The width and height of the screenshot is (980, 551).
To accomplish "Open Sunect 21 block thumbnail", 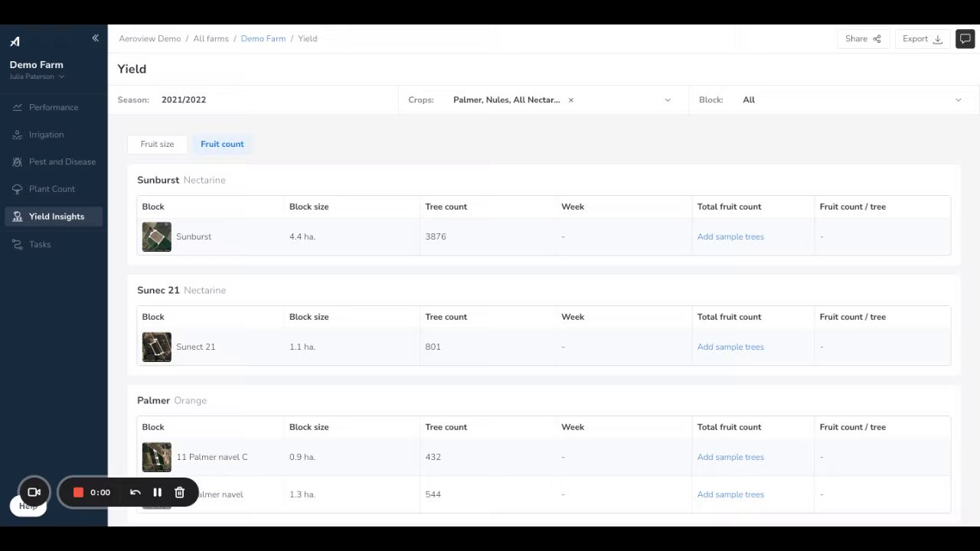I will 157,347.
